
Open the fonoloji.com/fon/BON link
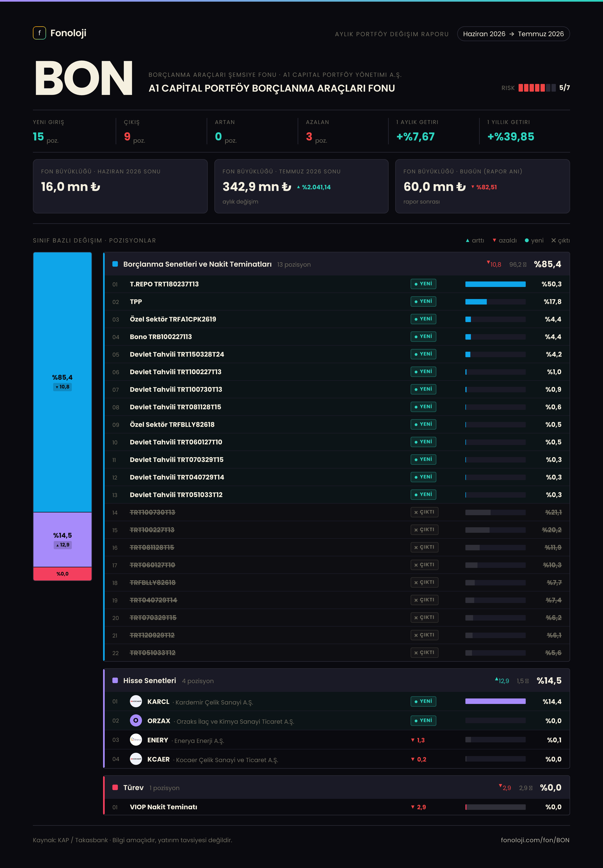click(x=535, y=840)
